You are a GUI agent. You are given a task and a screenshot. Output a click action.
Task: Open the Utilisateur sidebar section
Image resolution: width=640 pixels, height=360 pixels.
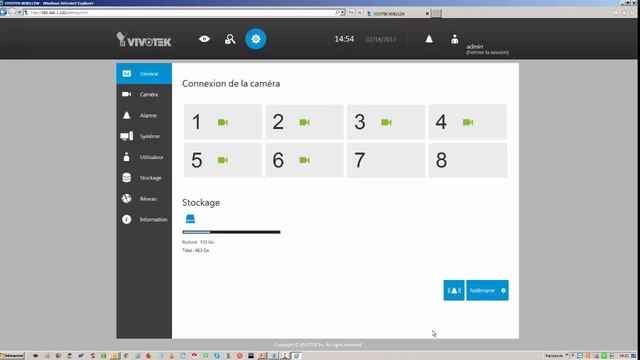[144, 157]
